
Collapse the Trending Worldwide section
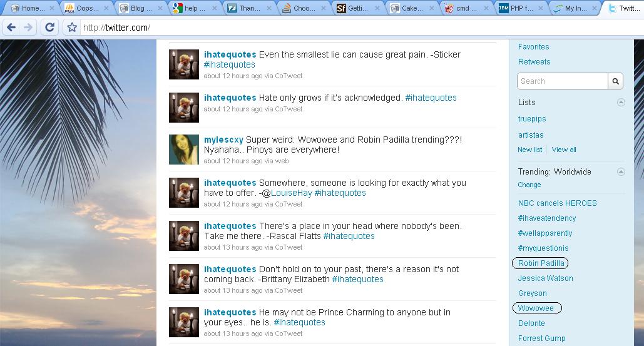(621, 172)
